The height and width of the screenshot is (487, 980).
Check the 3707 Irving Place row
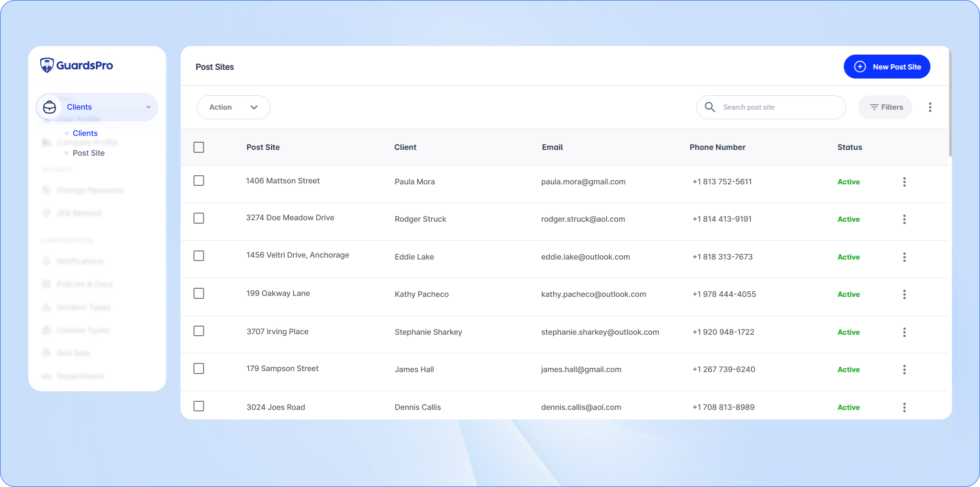click(199, 331)
